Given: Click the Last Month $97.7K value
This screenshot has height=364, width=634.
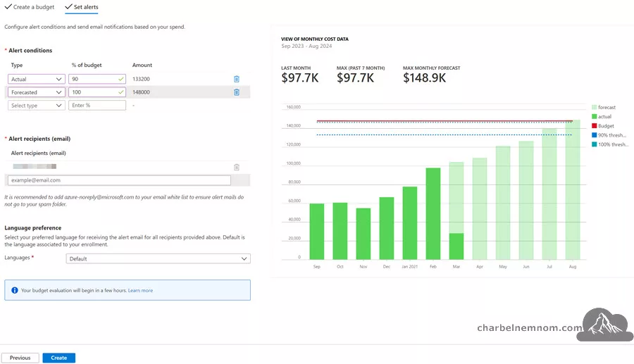Looking at the screenshot, I should click(x=300, y=78).
